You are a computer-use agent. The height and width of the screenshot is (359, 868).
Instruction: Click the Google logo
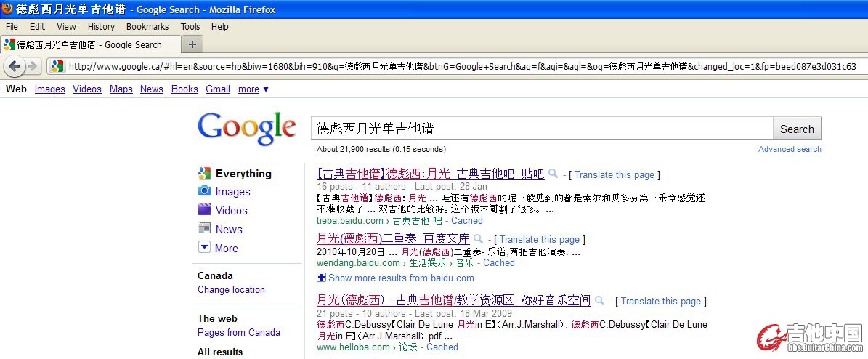pos(246,129)
